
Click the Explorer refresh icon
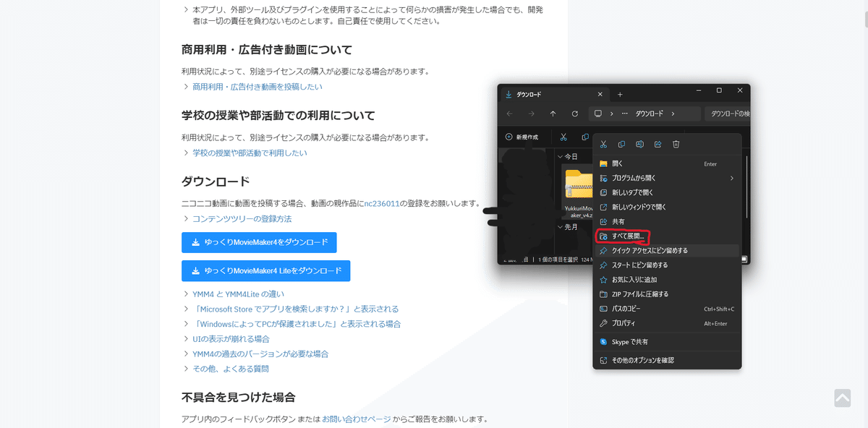coord(574,114)
